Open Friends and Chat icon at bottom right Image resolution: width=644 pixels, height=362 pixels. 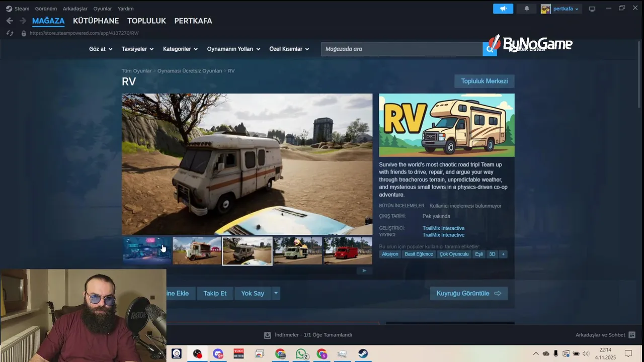(x=632, y=335)
